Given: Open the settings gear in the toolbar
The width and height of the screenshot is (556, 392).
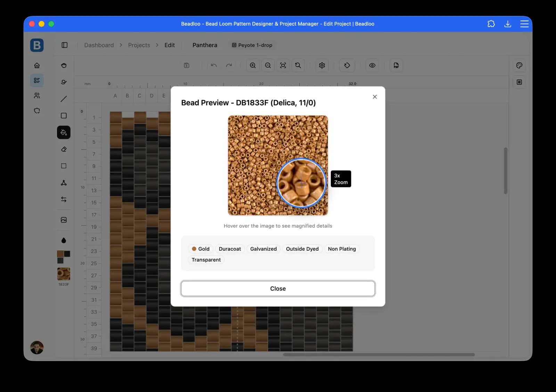Looking at the screenshot, I should [x=322, y=65].
